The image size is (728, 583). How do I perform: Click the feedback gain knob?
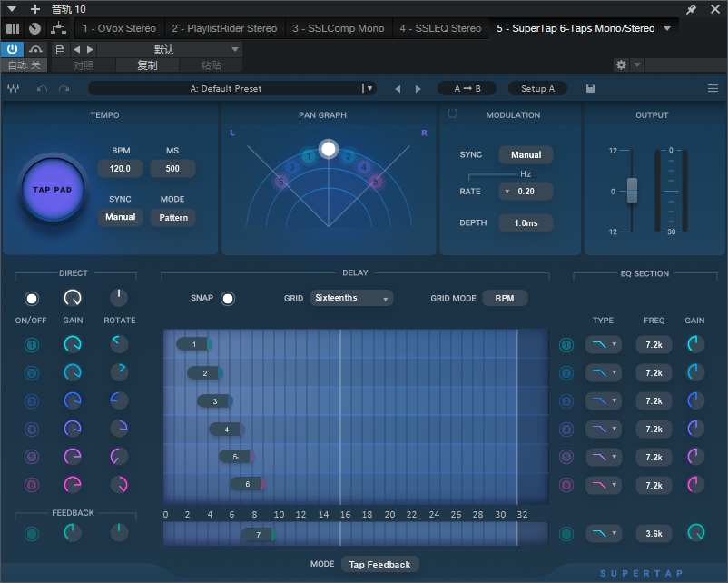point(73,532)
